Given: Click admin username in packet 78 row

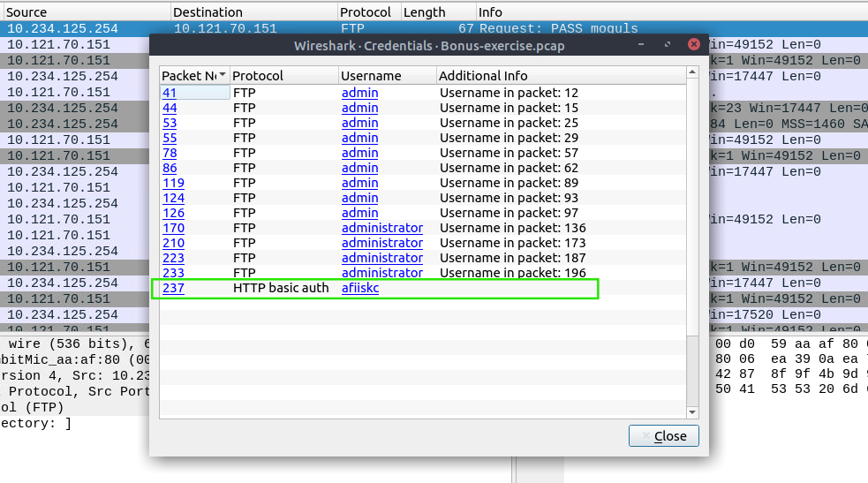Looking at the screenshot, I should [x=359, y=153].
